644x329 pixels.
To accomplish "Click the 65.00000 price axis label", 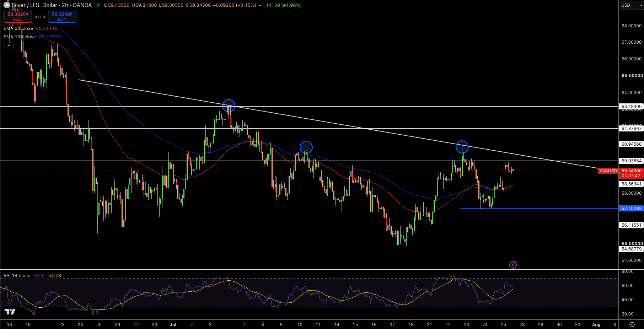I will (632, 76).
